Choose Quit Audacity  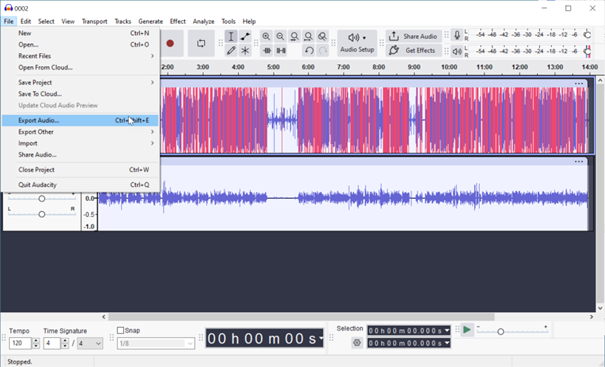[80, 185]
